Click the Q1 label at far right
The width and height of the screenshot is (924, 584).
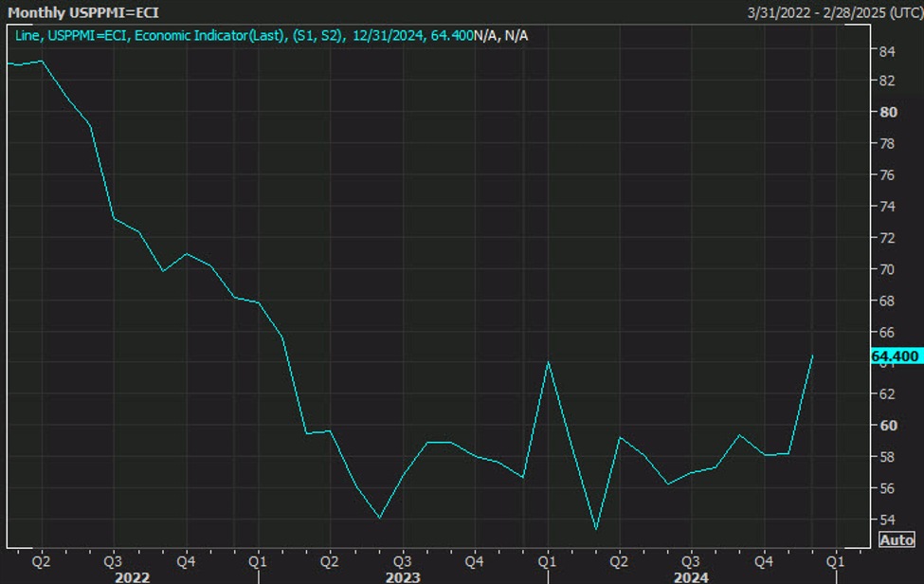click(833, 559)
